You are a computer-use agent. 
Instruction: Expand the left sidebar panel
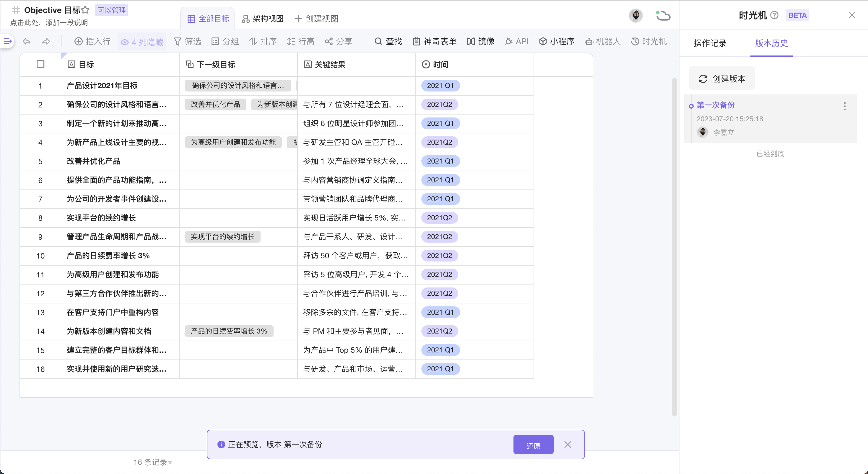coord(7,41)
